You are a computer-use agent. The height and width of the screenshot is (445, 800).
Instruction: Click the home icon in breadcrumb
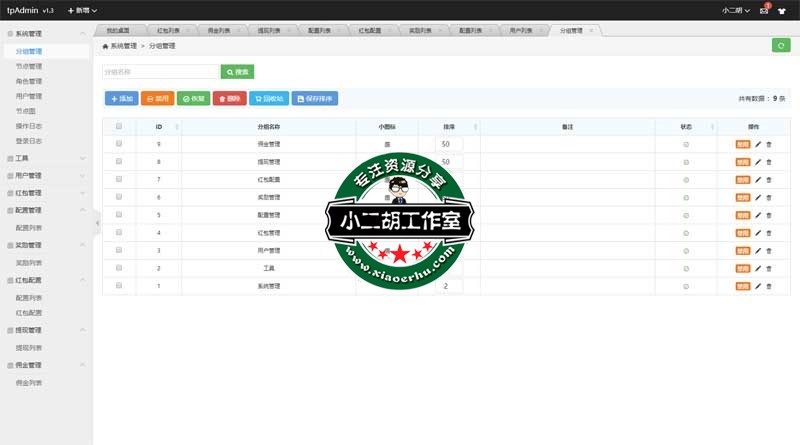(106, 46)
